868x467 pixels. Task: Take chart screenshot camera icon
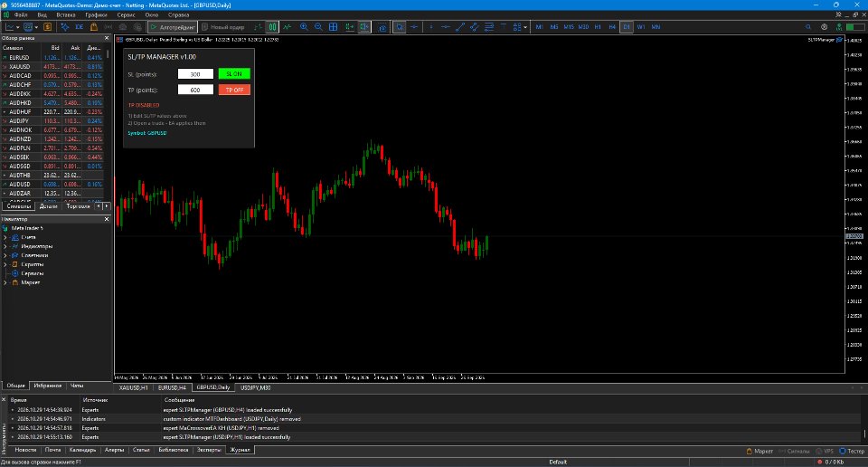[x=382, y=27]
